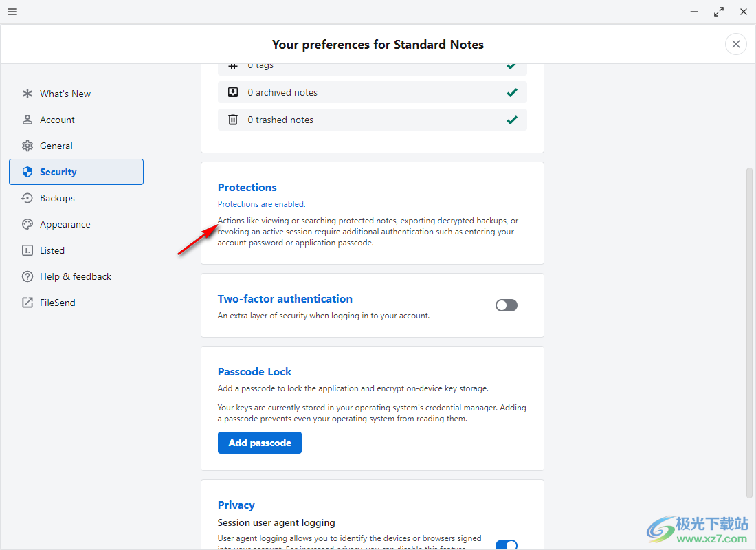Click the checkmark beside archived notes
The width and height of the screenshot is (756, 550).
[512, 92]
